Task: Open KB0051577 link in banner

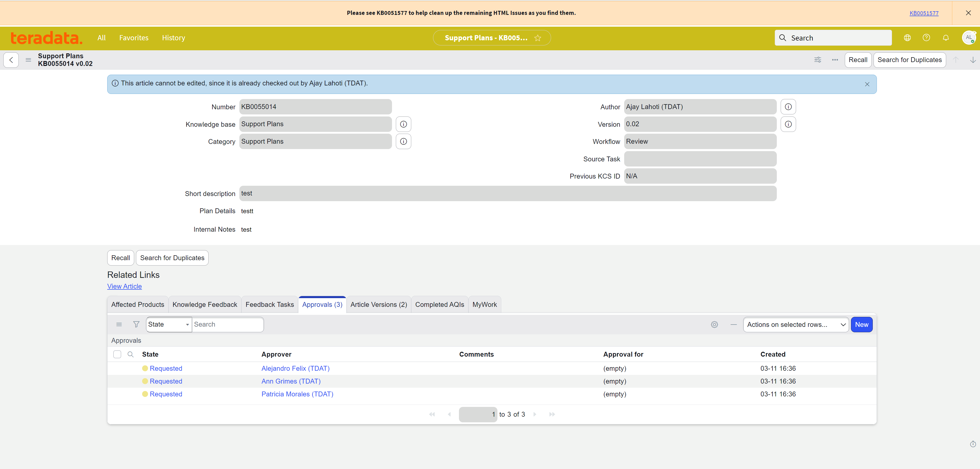Action: pyautogui.click(x=924, y=13)
